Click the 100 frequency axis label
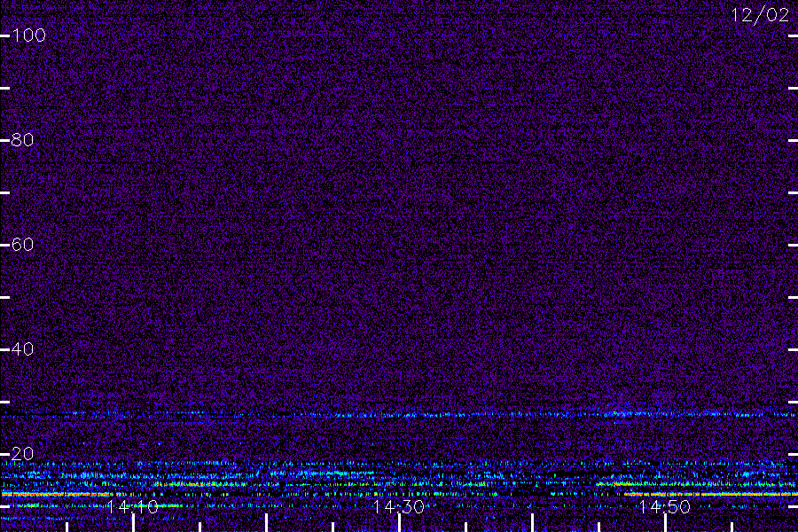The width and height of the screenshot is (798, 532). coord(28,35)
